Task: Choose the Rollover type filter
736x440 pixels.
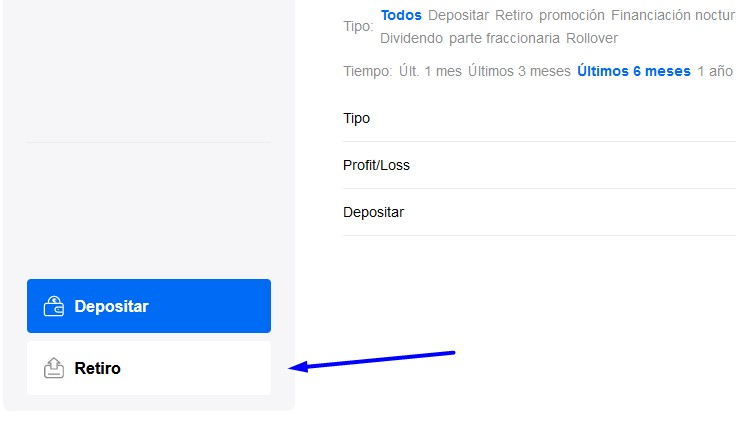Action: [592, 38]
